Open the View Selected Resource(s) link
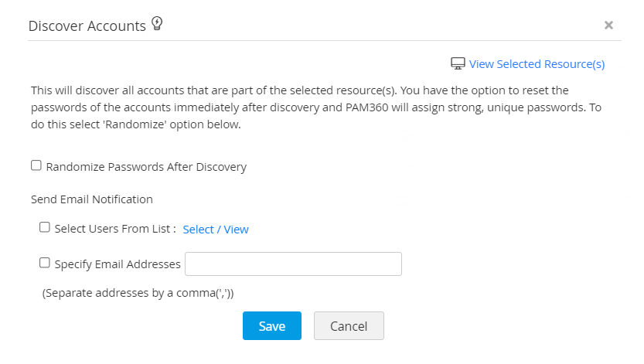 point(537,64)
